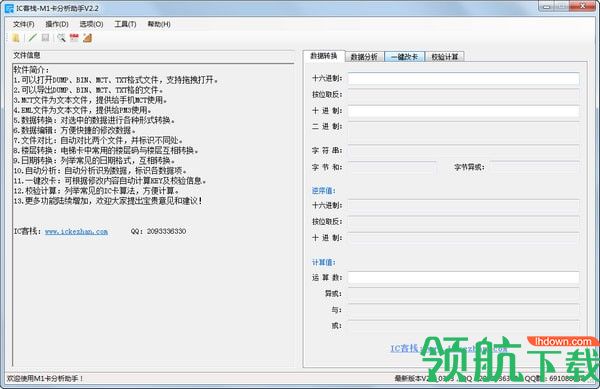Switch to the 数据转换 tab
The image size is (600, 389).
(x=324, y=56)
